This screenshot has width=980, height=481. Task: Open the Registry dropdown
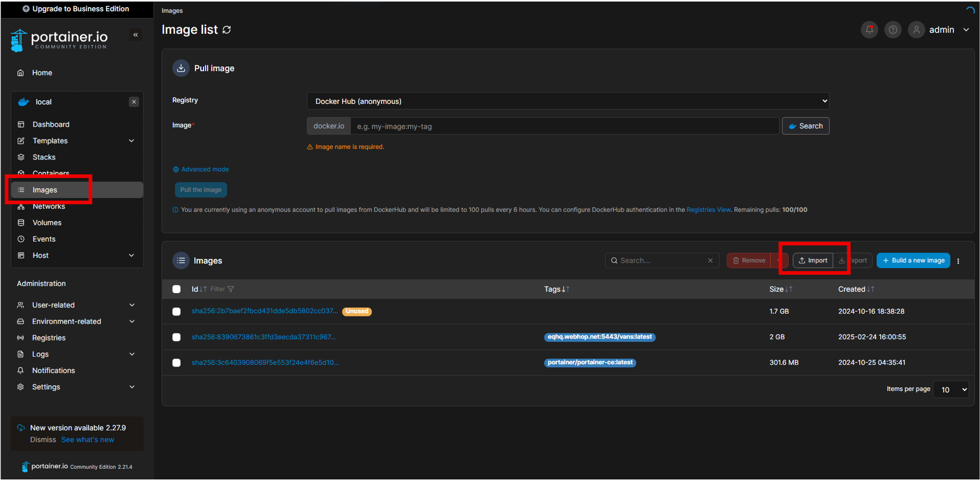568,101
